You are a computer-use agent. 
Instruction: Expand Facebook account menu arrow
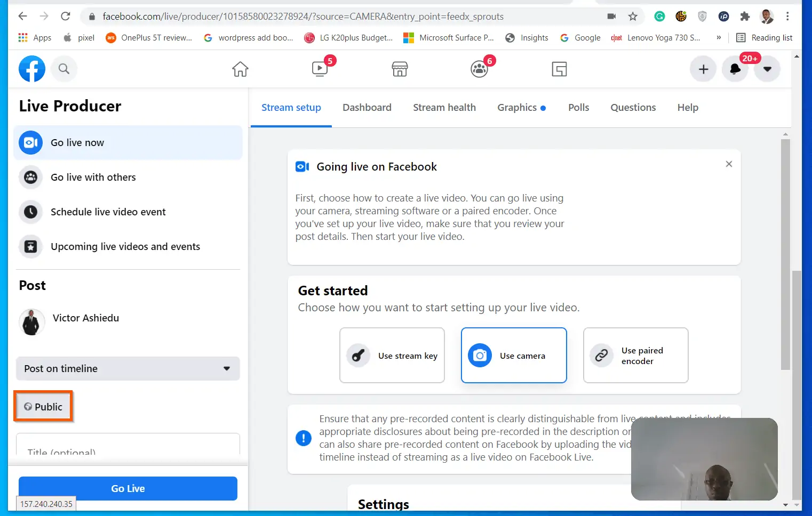[x=767, y=69]
